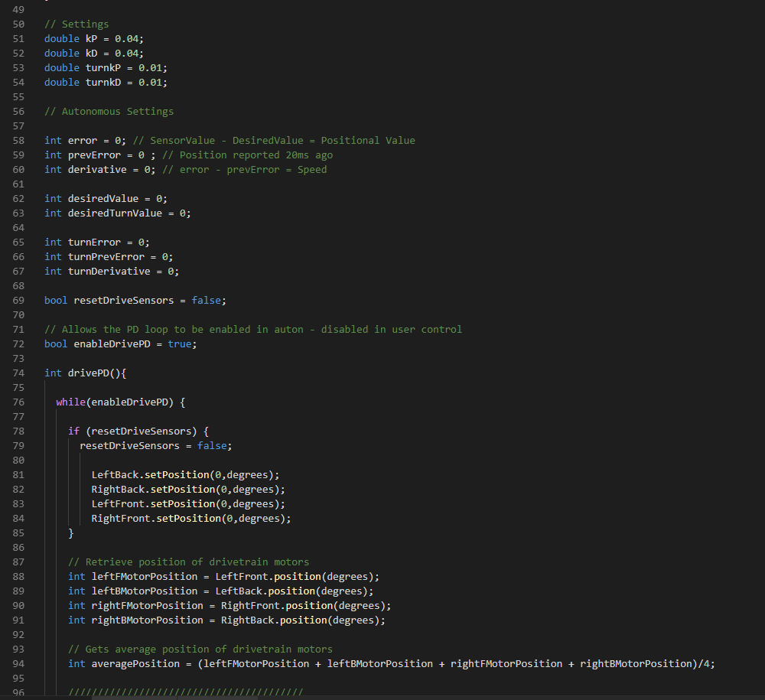
Task: Click the 'bool enableDrivePD = true;' line
Action: point(121,344)
